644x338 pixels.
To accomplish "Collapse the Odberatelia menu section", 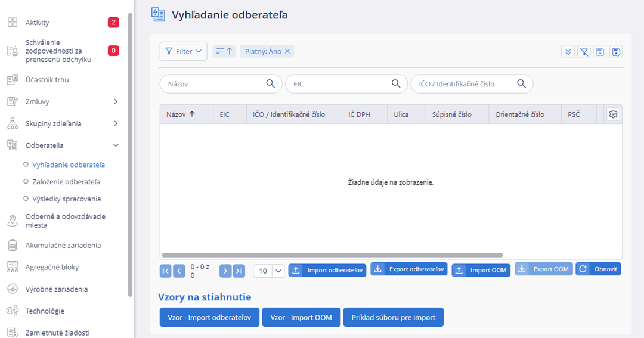I will click(116, 145).
